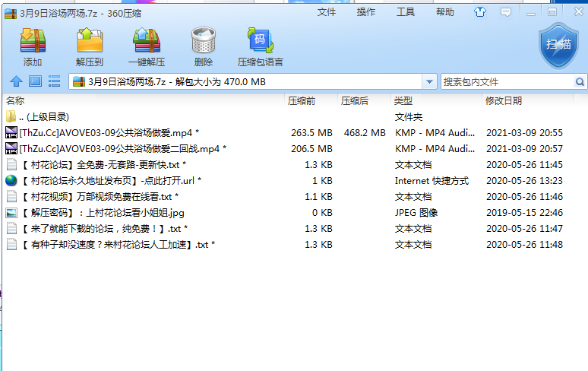Expand the archive path dropdown arrow
This screenshot has width=588, height=371.
tap(429, 81)
